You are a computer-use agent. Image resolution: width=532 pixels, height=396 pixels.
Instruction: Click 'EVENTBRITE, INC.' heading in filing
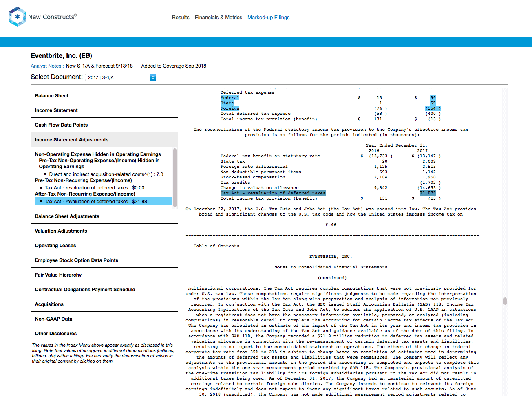pos(331,257)
